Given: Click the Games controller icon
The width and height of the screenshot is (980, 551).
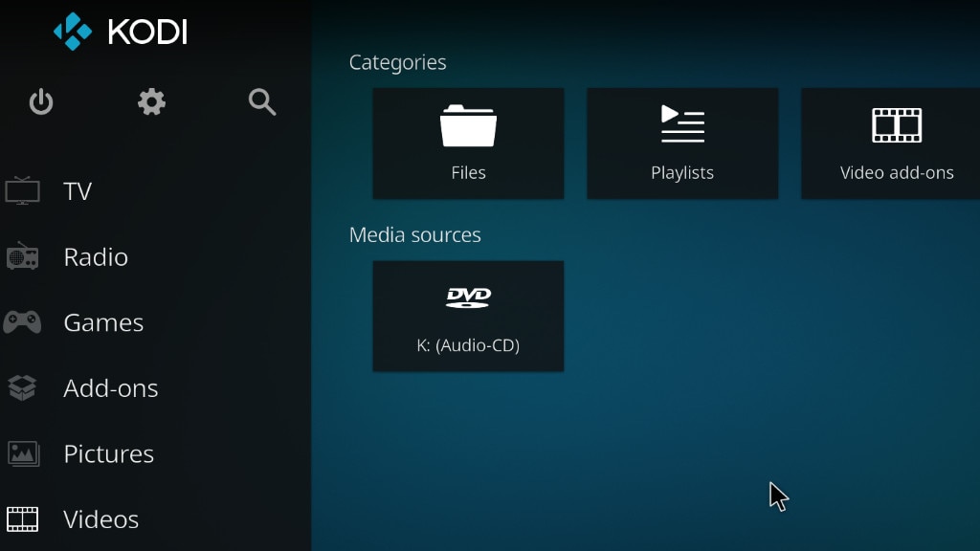Looking at the screenshot, I should pyautogui.click(x=22, y=322).
